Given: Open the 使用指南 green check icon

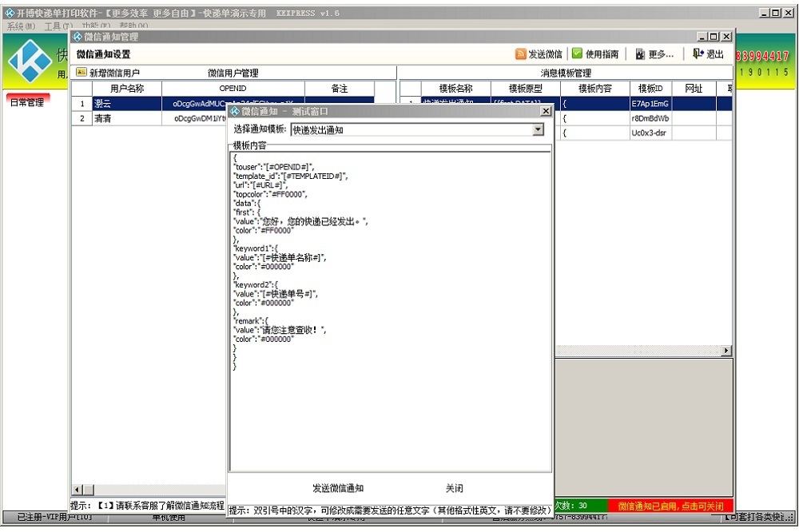Looking at the screenshot, I should pyautogui.click(x=577, y=54).
